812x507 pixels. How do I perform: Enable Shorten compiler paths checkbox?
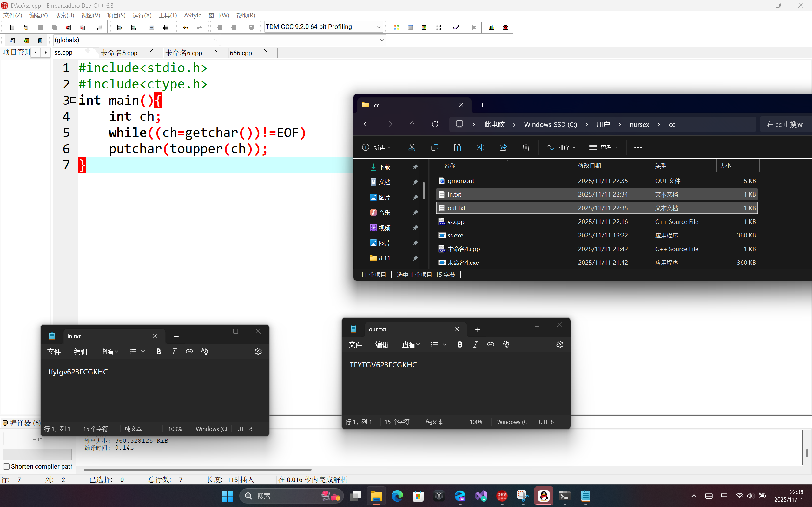[6, 466]
